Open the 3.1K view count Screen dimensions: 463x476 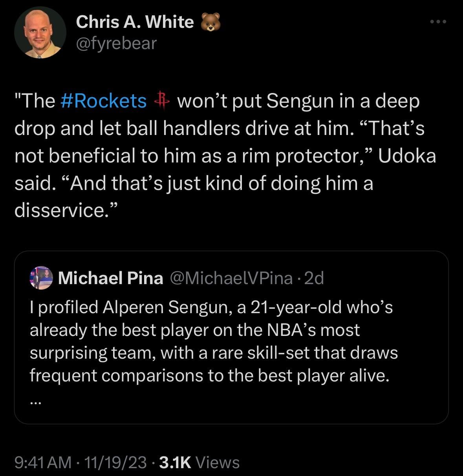[175, 462]
